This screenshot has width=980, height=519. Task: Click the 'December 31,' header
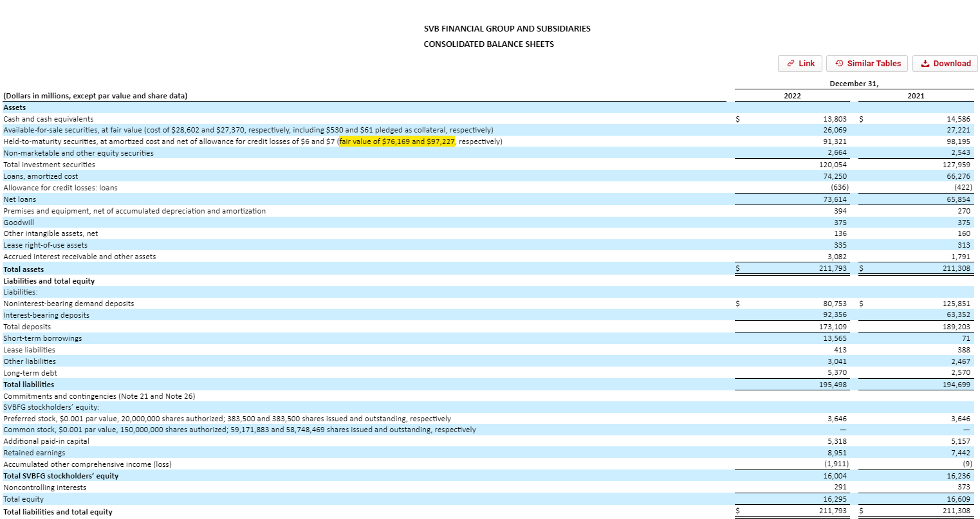854,84
